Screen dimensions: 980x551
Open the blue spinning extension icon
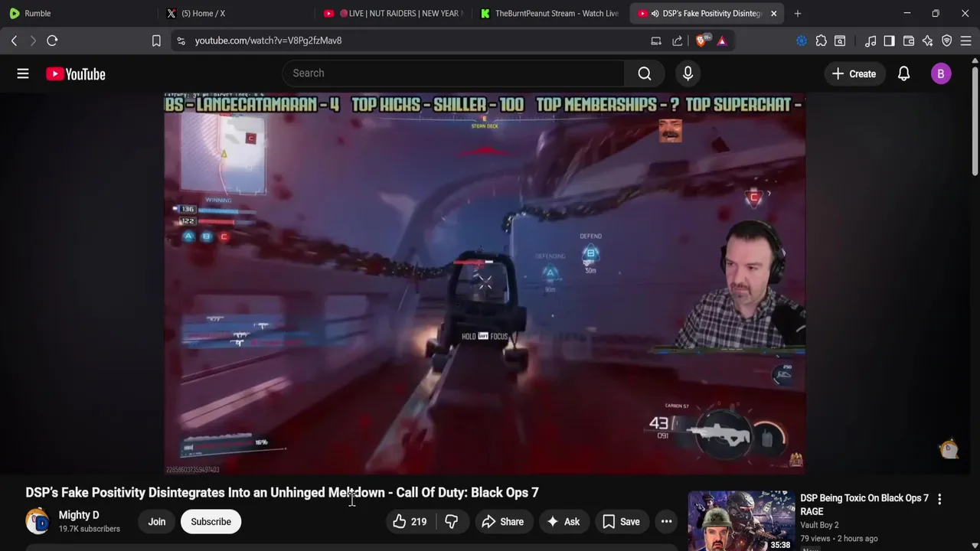(802, 41)
